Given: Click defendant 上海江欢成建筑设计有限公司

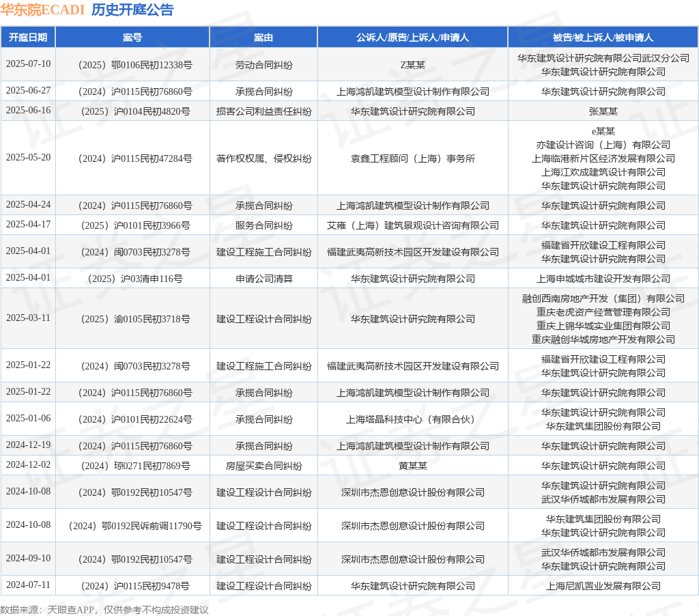Looking at the screenshot, I should point(603,172).
